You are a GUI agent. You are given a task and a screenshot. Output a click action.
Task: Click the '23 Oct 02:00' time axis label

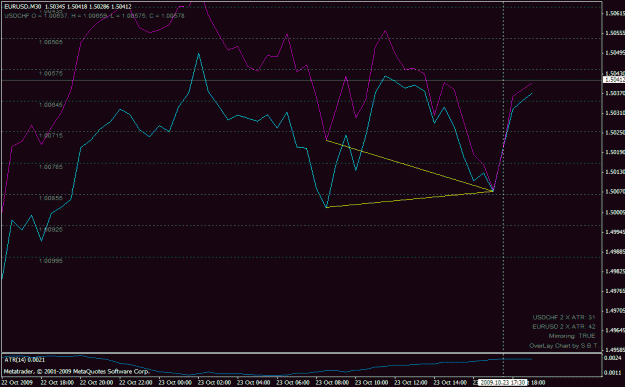pos(214,383)
